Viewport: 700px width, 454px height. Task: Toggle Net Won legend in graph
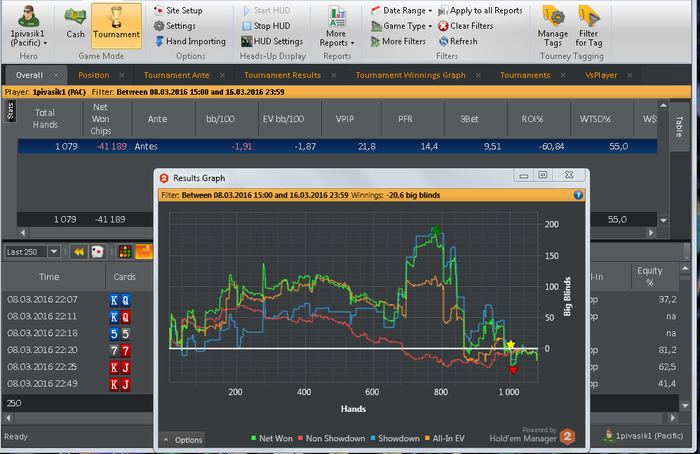pyautogui.click(x=271, y=438)
